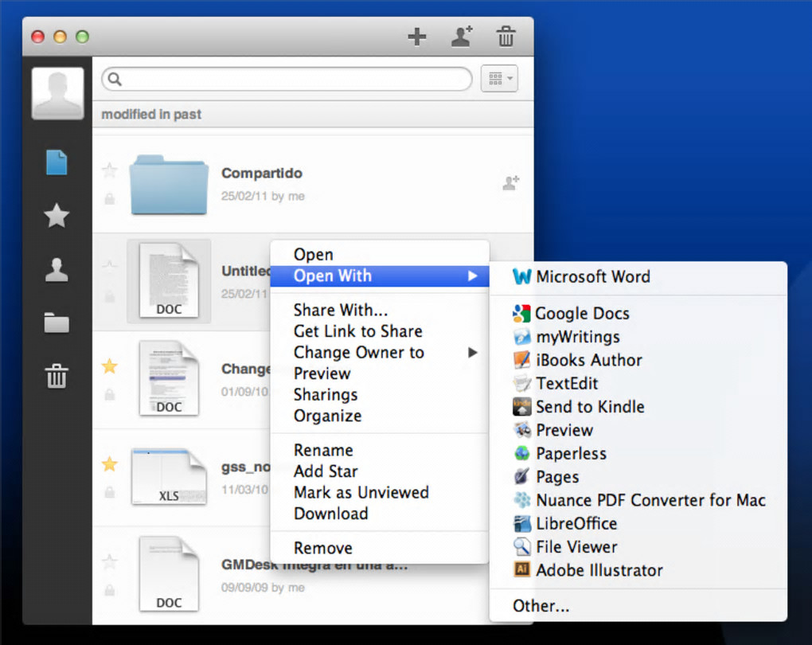
Task: Open the user profile avatar
Action: click(x=57, y=93)
